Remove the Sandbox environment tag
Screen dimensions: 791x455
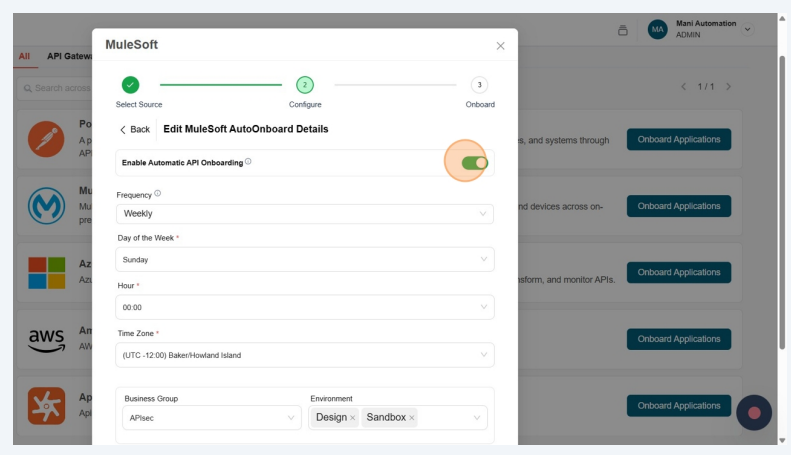[x=412, y=418]
